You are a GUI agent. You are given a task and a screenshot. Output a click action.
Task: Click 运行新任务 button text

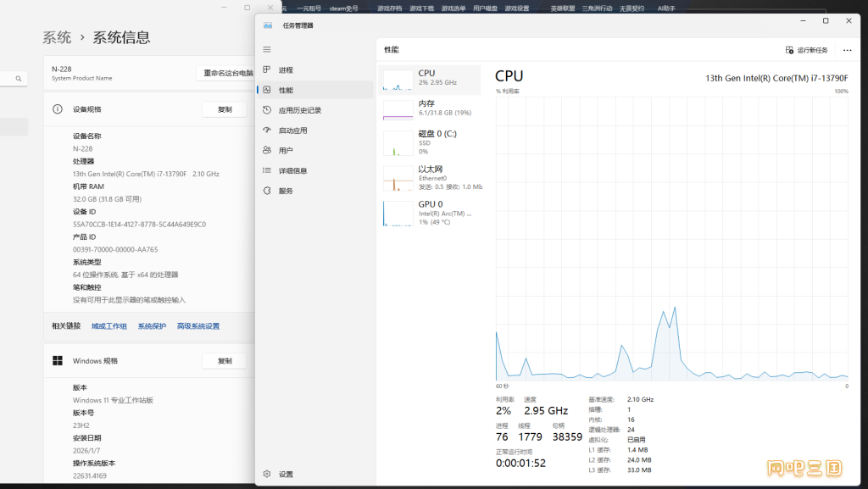click(x=812, y=50)
